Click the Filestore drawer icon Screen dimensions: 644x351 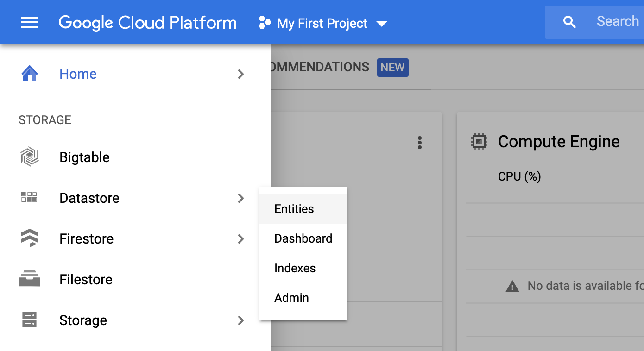(30, 279)
